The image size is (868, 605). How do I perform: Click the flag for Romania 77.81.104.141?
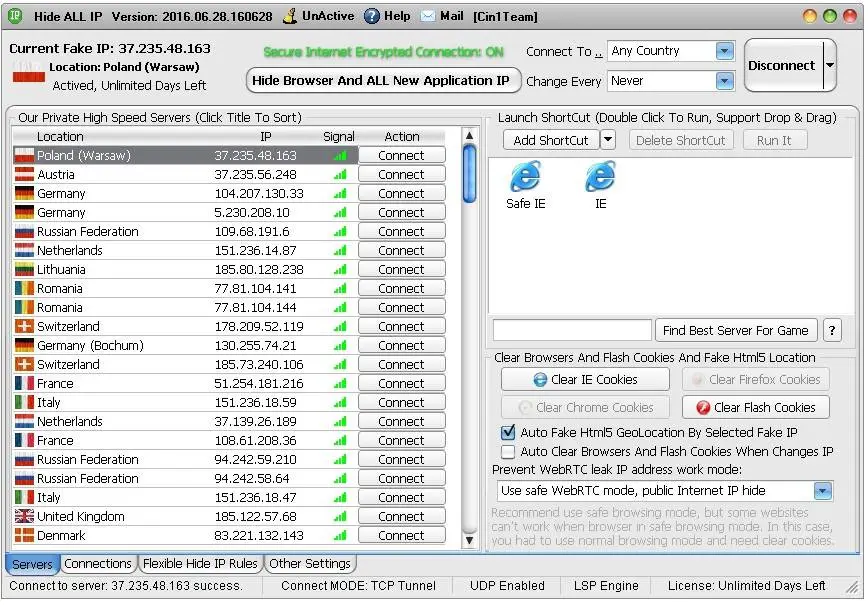[24, 288]
